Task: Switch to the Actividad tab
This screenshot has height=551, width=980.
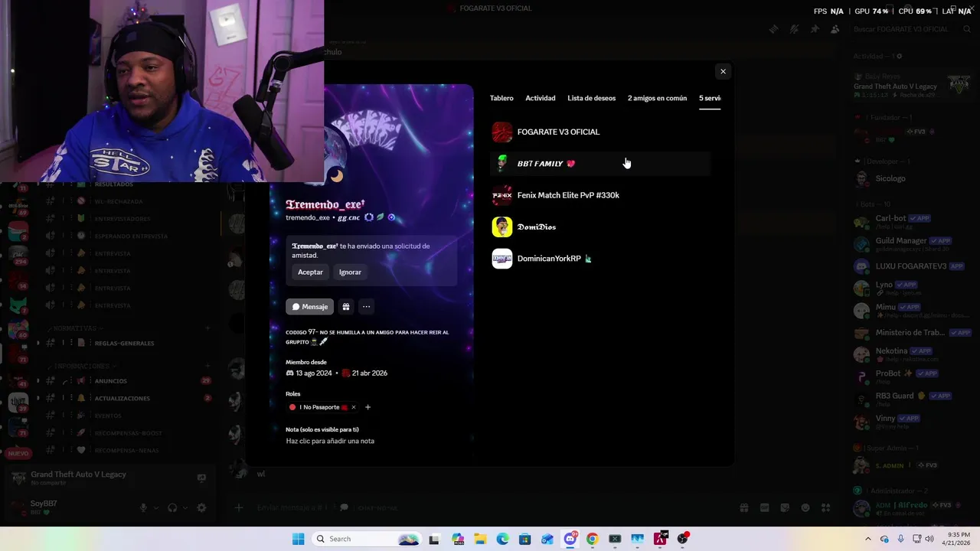Action: click(x=541, y=98)
